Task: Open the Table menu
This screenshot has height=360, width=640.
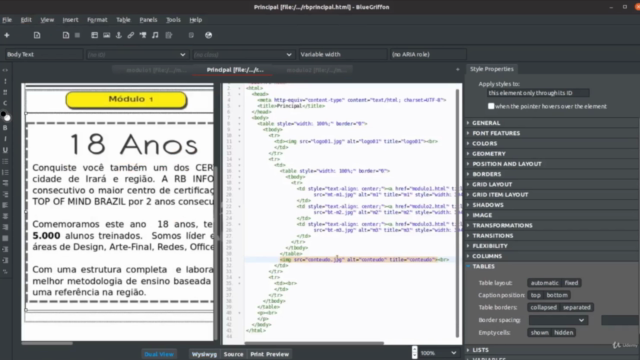Action: pos(123,20)
